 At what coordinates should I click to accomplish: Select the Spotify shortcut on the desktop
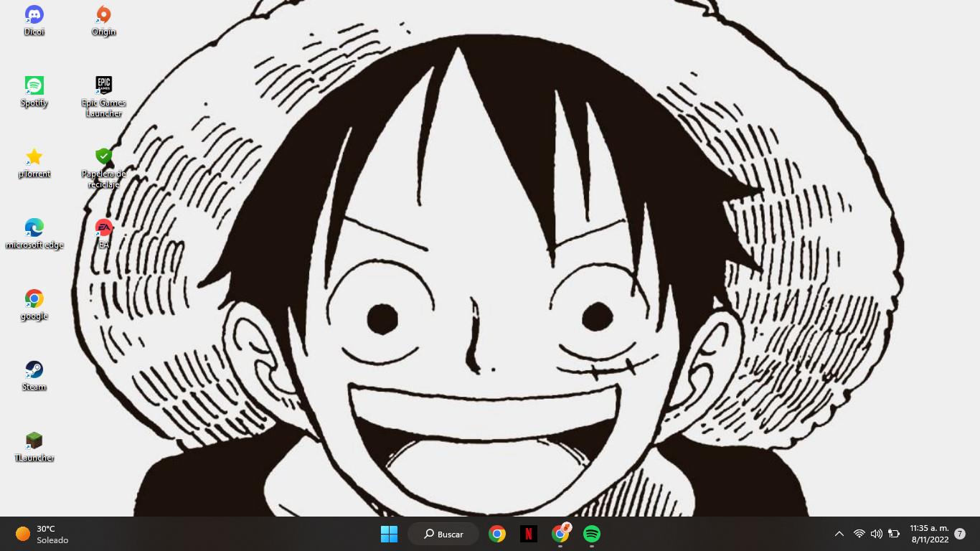(34, 85)
